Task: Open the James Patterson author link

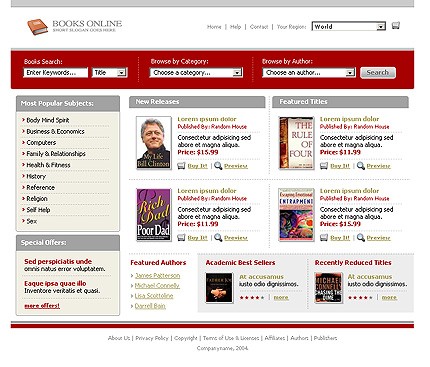Action: pos(157,275)
